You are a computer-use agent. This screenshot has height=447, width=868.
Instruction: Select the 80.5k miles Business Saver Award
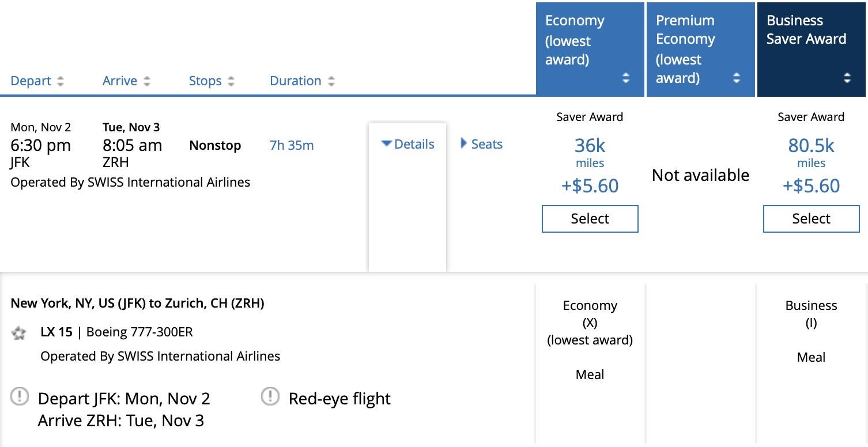click(810, 219)
